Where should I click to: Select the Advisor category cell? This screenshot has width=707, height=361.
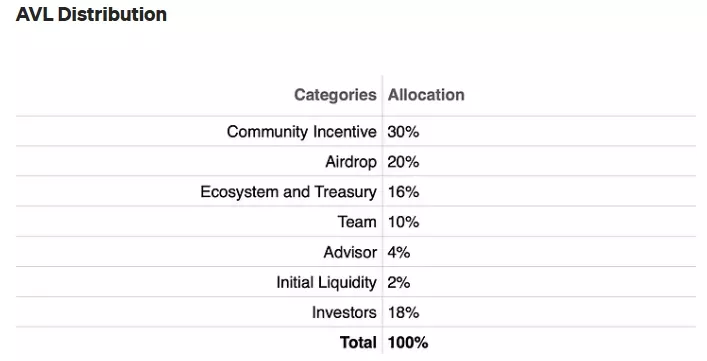pyautogui.click(x=350, y=252)
